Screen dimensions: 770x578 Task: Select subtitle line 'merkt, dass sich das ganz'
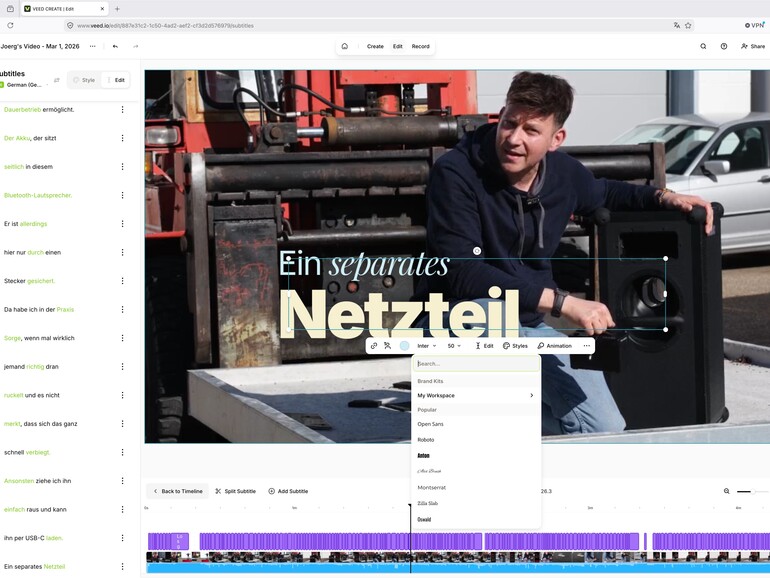(40, 424)
